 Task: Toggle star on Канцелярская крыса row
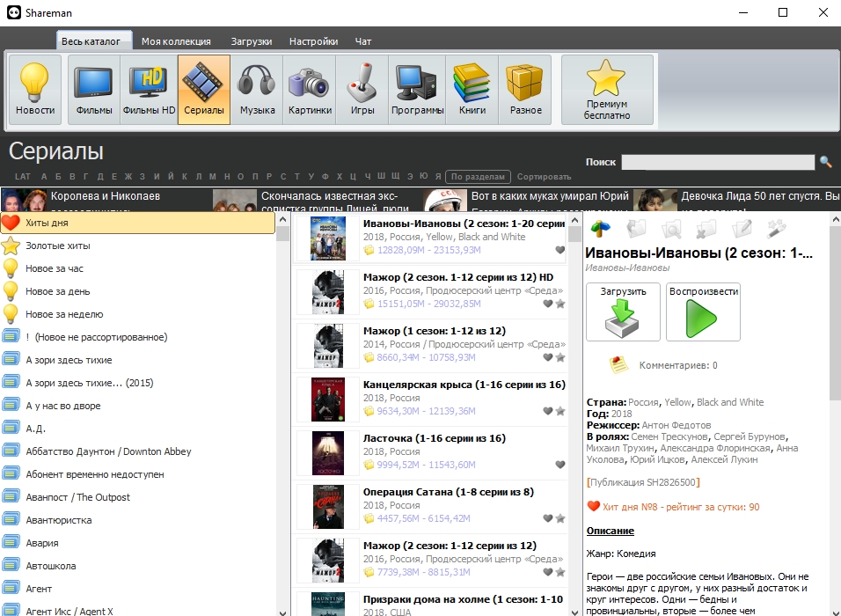pos(560,411)
